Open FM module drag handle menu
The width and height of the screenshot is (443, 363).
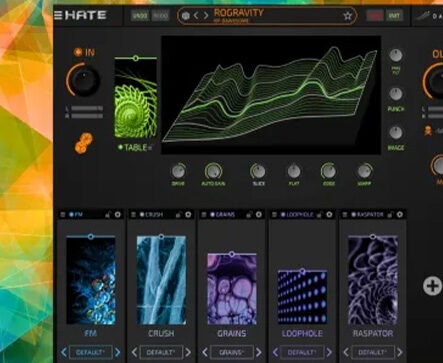(x=63, y=215)
